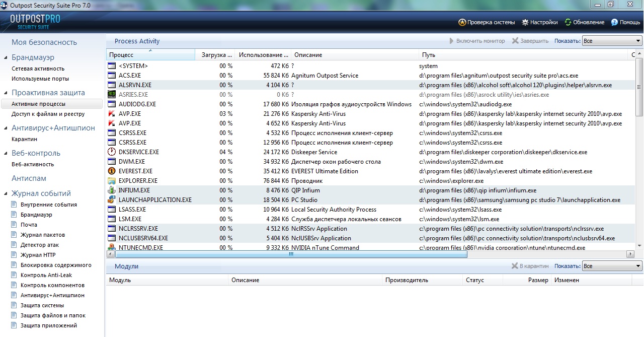The width and height of the screenshot is (644, 337).
Task: Sort by Путь column header
Action: (524, 54)
